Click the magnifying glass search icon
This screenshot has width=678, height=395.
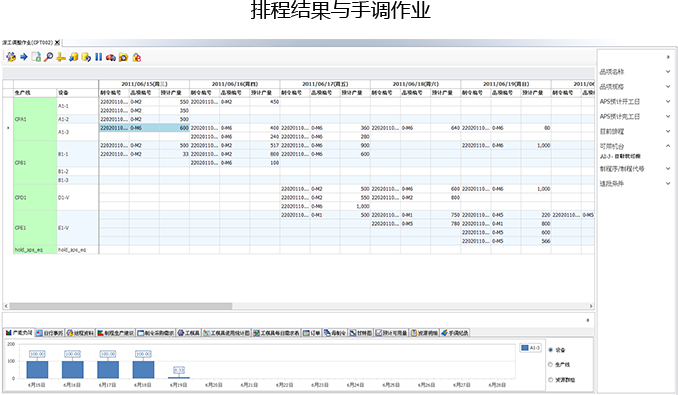[x=48, y=57]
